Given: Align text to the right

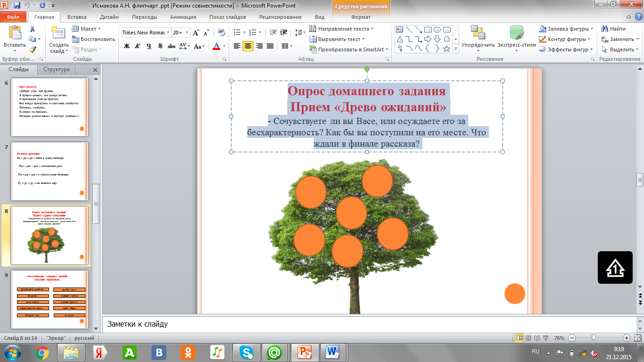Looking at the screenshot, I should (x=259, y=46).
